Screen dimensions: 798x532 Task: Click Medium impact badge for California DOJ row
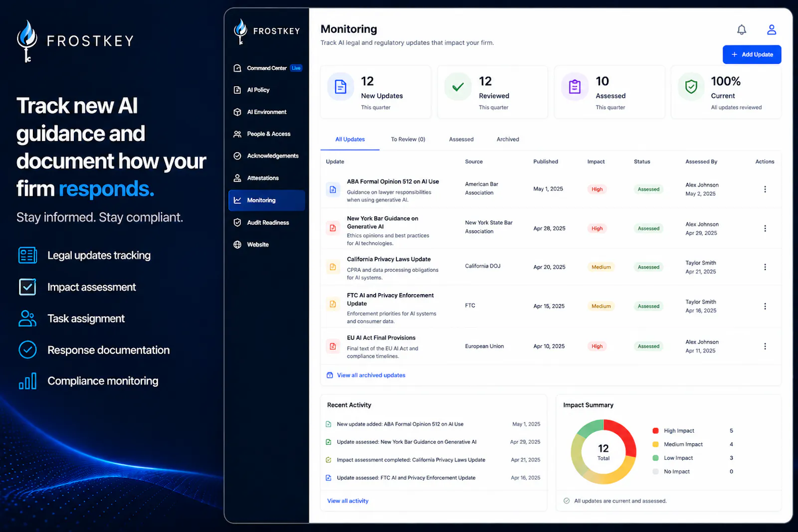(601, 267)
